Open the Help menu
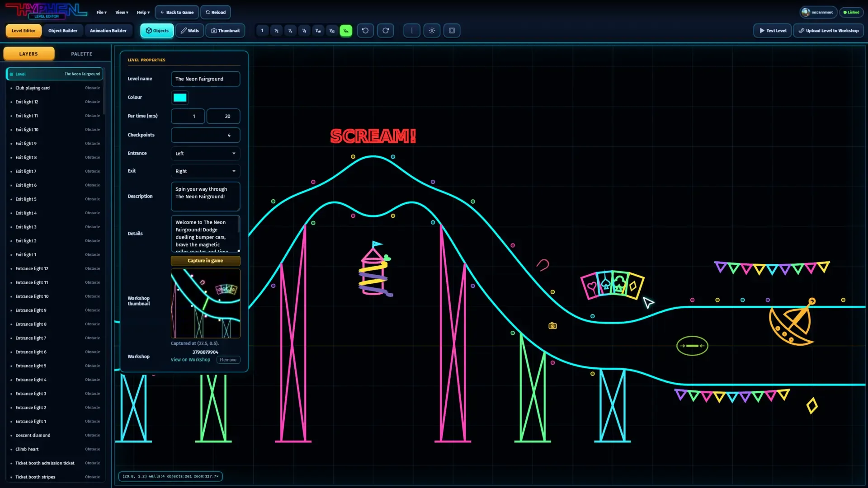 pyautogui.click(x=143, y=12)
